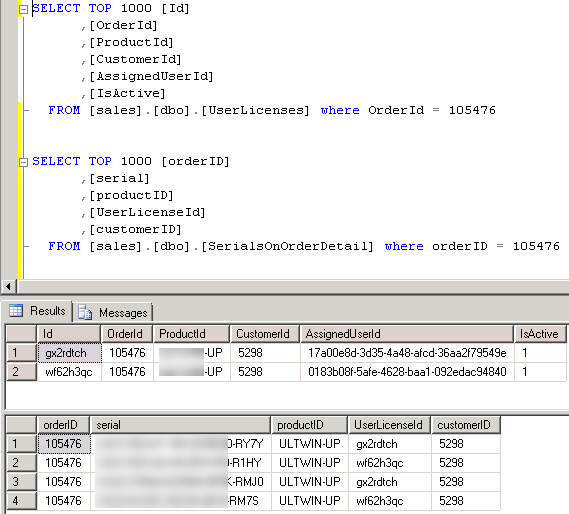
Task: Select the orderID column header in second grid
Action: point(64,425)
